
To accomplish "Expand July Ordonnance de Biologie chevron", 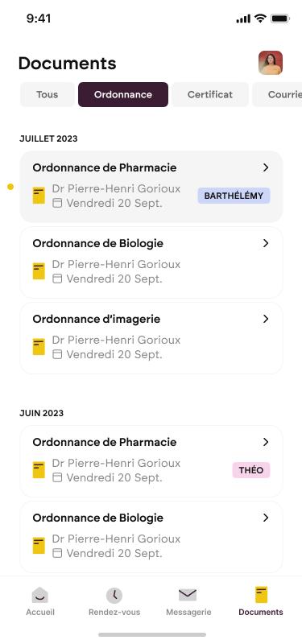I will pyautogui.click(x=266, y=243).
